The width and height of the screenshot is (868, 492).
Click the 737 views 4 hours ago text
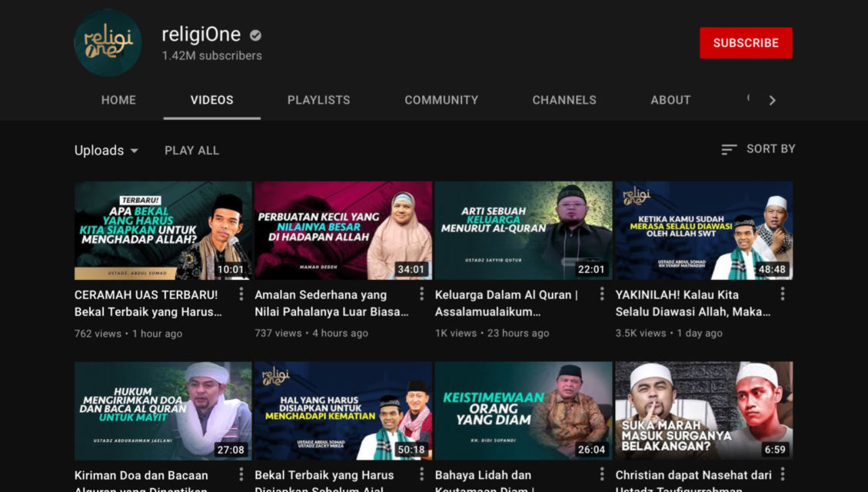click(x=311, y=333)
